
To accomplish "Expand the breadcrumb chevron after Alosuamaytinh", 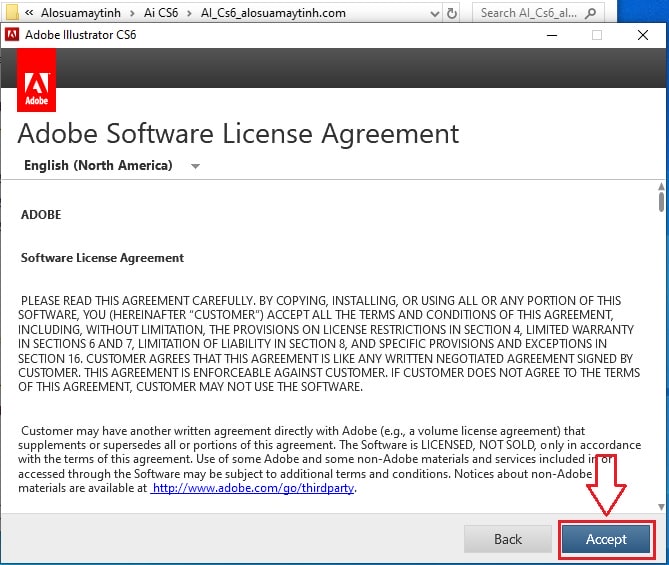I will [x=132, y=13].
